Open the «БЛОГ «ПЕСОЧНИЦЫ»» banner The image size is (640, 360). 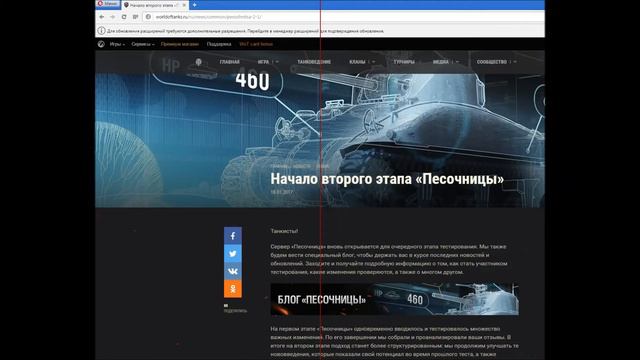pyautogui.click(x=395, y=299)
